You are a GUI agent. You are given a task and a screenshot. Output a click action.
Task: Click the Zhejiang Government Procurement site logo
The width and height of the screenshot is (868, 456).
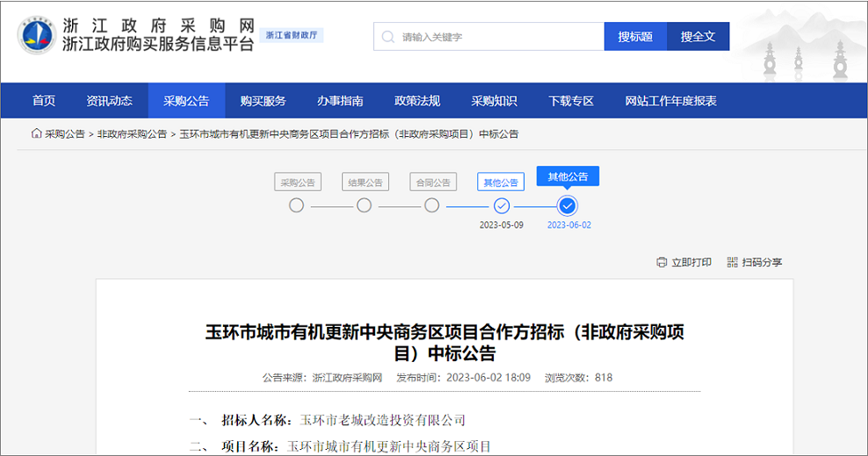pos(35,35)
